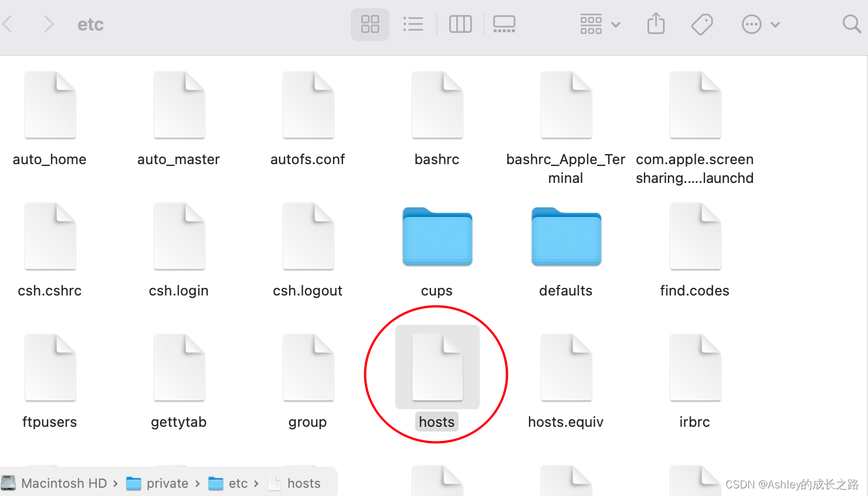The height and width of the screenshot is (496, 868).
Task: Switch to icon view in toolbar
Action: click(369, 24)
